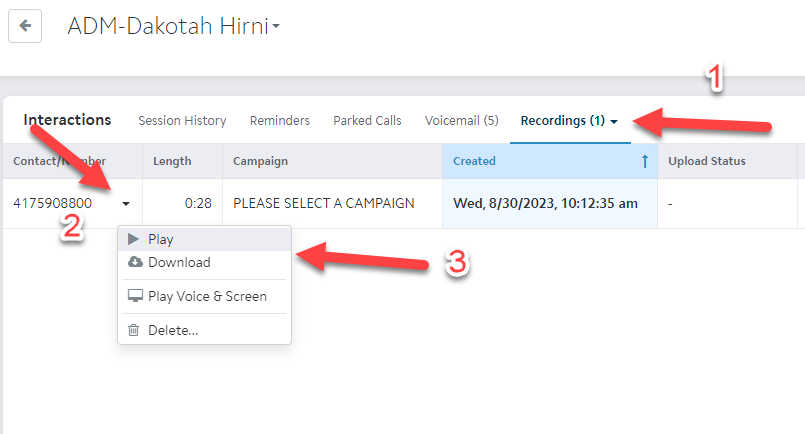Image resolution: width=805 pixels, height=434 pixels.
Task: Click the Play triangle icon in the menu
Action: point(134,239)
